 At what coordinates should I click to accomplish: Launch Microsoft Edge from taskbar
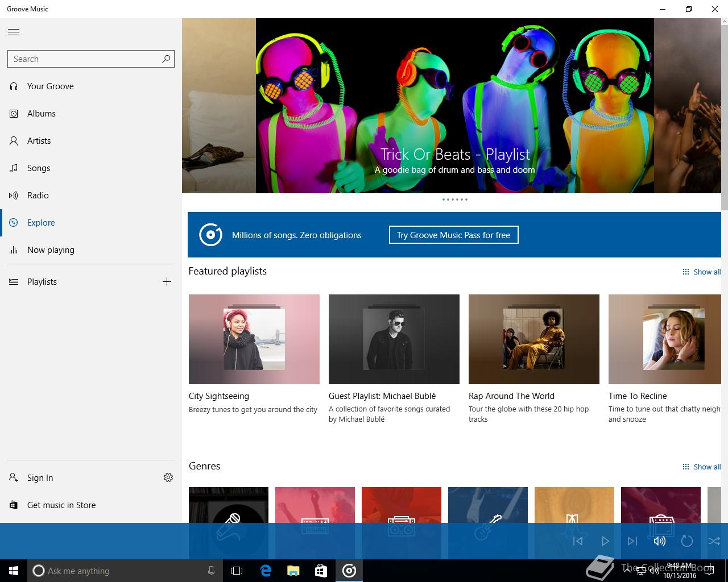pos(266,571)
